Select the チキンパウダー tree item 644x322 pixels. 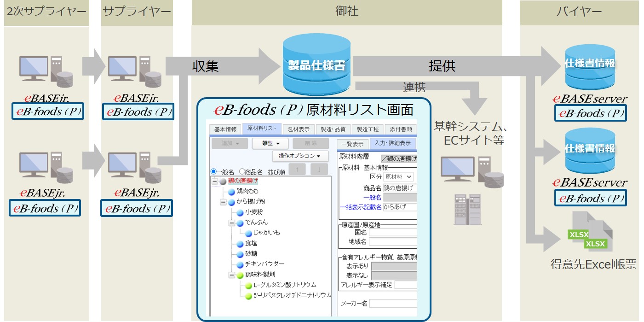tap(264, 264)
